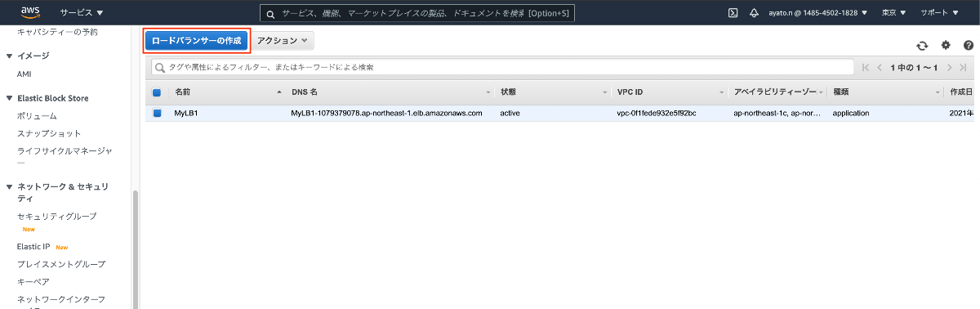Toggle the select-all header checkbox

click(x=157, y=92)
